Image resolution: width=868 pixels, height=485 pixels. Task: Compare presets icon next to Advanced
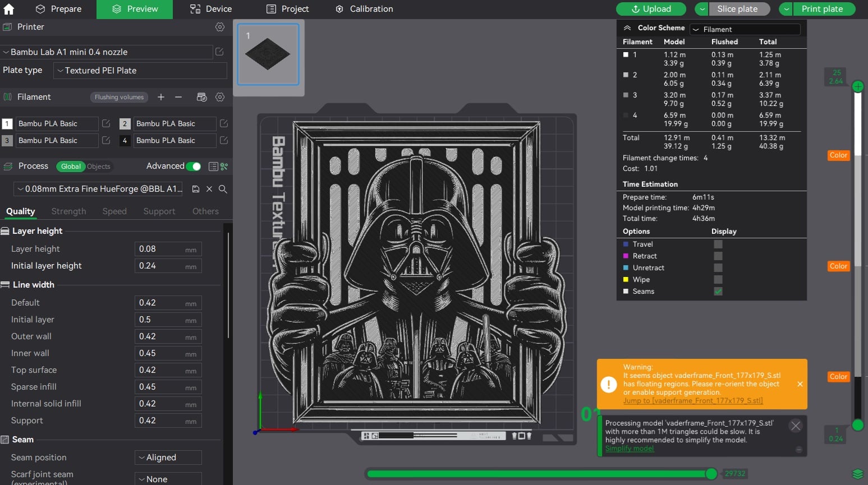click(224, 167)
